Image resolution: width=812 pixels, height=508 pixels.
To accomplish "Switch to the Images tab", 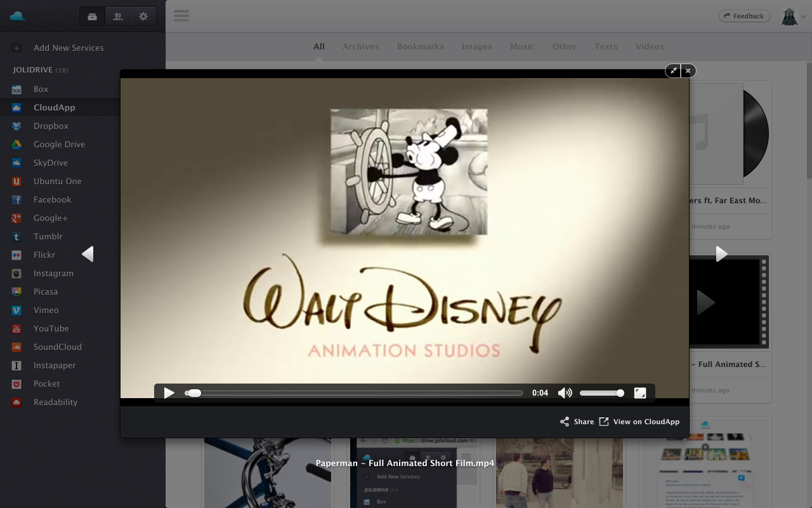I will click(x=477, y=46).
